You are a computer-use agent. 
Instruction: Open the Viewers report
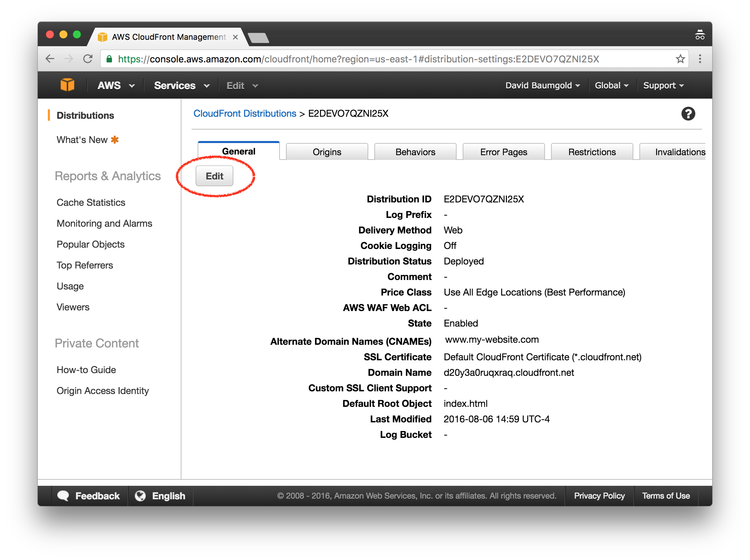coord(73,307)
